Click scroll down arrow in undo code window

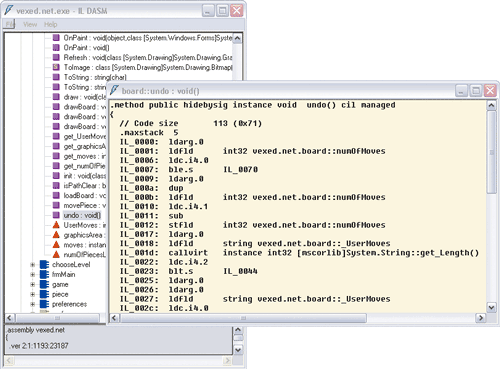(x=491, y=307)
